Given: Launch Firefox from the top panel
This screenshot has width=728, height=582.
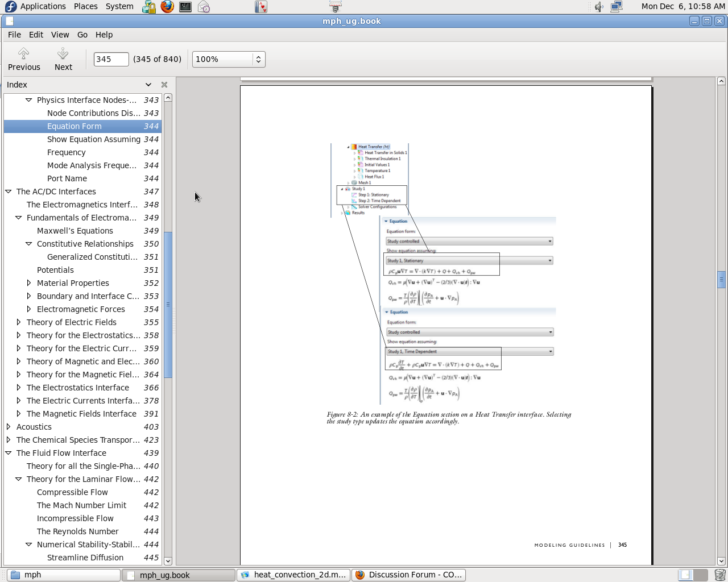Looking at the screenshot, I should pyautogui.click(x=167, y=7).
